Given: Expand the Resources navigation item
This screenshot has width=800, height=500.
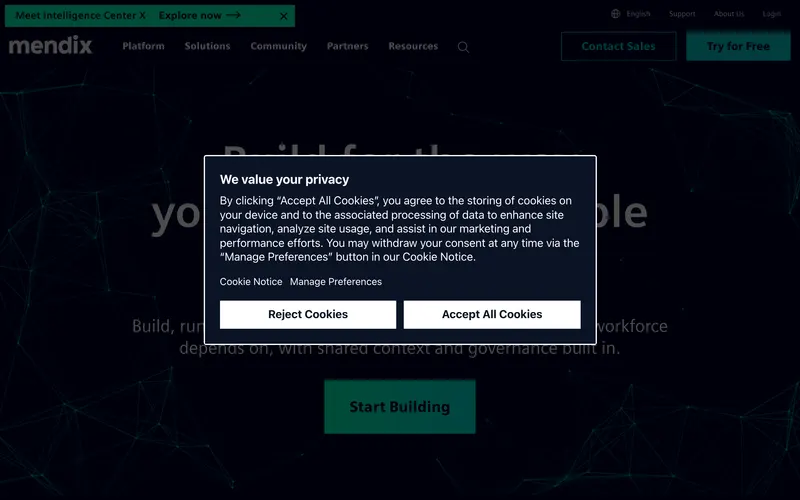Looking at the screenshot, I should (x=413, y=46).
